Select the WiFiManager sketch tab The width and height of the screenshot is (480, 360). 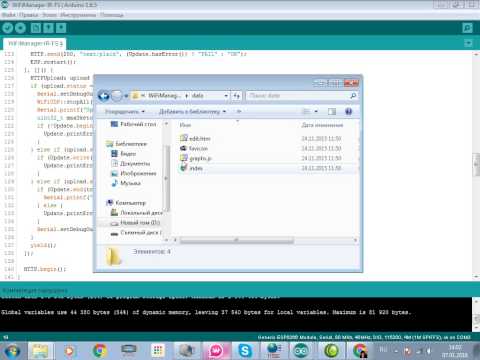pyautogui.click(x=34, y=44)
